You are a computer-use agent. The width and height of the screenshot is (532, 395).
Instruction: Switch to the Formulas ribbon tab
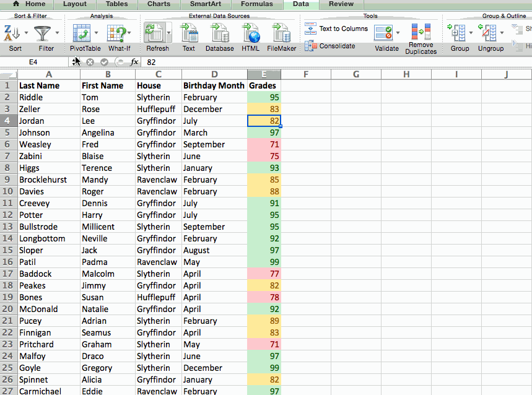(256, 4)
